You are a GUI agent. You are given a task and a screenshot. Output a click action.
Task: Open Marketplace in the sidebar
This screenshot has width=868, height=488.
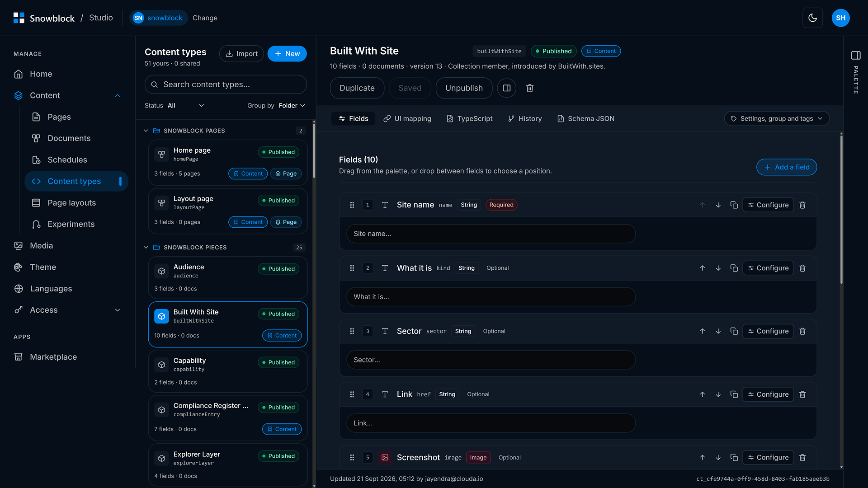(53, 357)
